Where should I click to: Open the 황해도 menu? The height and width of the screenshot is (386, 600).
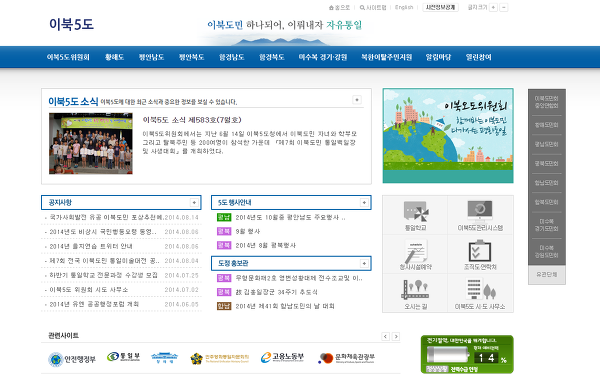[x=114, y=57]
